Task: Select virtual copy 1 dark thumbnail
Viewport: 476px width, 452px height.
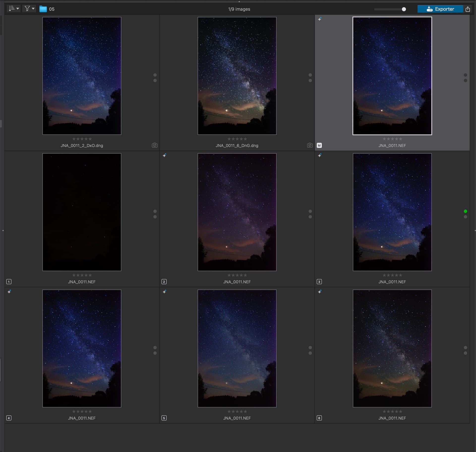Action: [x=82, y=212]
